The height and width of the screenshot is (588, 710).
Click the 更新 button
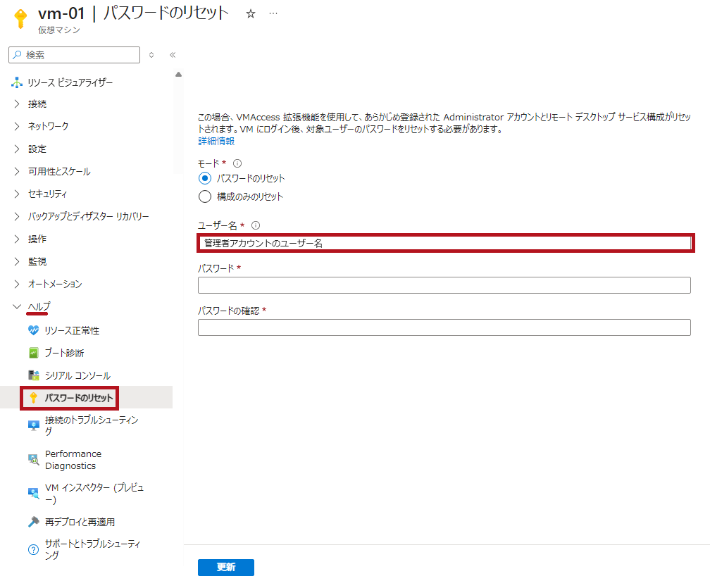point(226,567)
